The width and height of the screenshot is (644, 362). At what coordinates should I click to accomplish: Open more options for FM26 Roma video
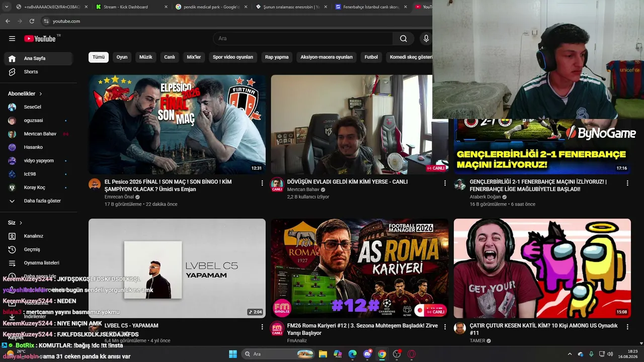pos(445,327)
